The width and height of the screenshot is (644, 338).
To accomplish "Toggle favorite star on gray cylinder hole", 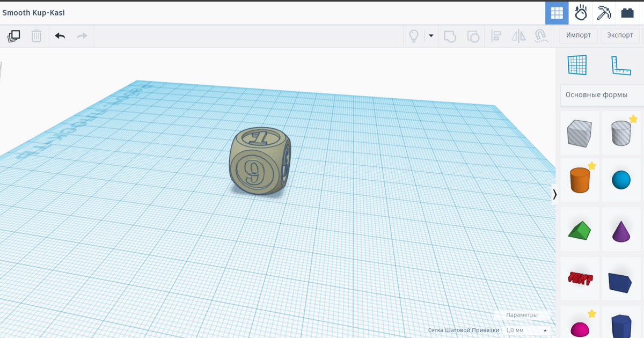I will pos(633,119).
